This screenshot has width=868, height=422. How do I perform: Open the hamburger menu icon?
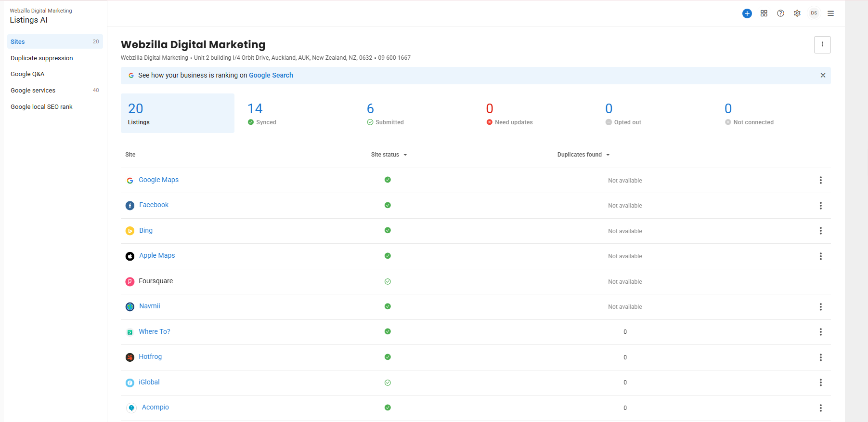[830, 13]
